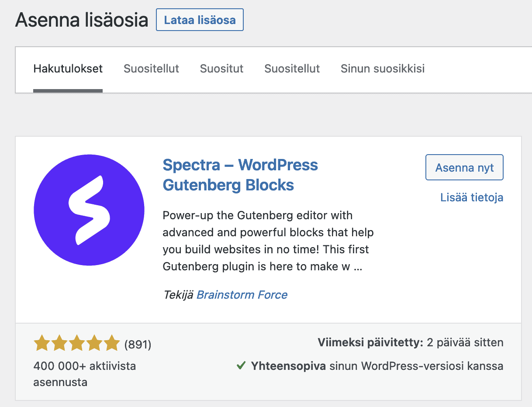Install Spectra with Asenna nyt button

(x=464, y=167)
